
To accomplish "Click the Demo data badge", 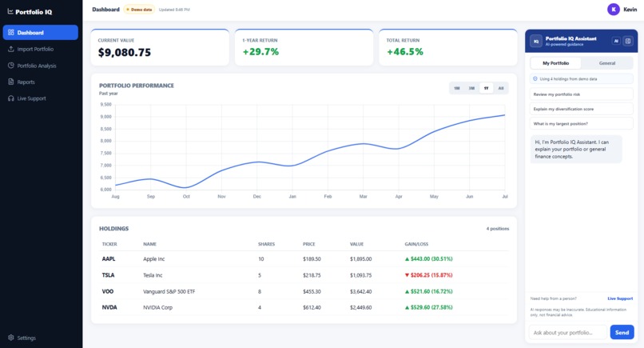I will coord(139,10).
